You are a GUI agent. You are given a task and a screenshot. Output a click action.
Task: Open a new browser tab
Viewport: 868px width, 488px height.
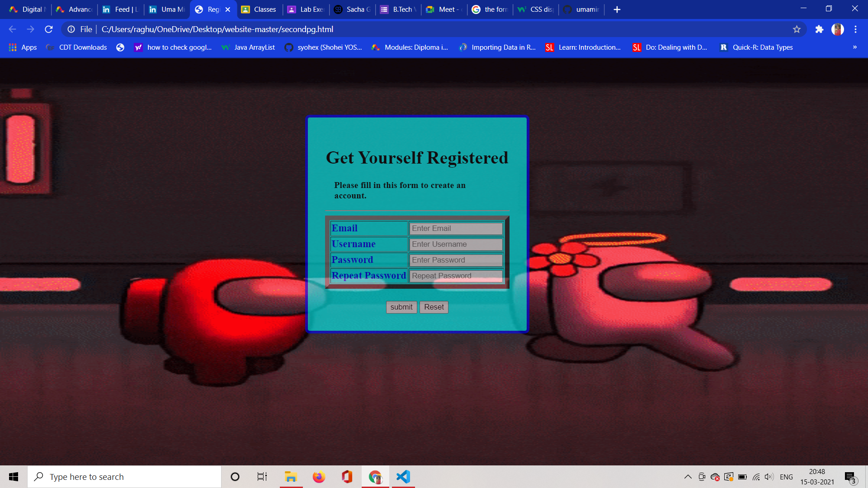pos(617,9)
